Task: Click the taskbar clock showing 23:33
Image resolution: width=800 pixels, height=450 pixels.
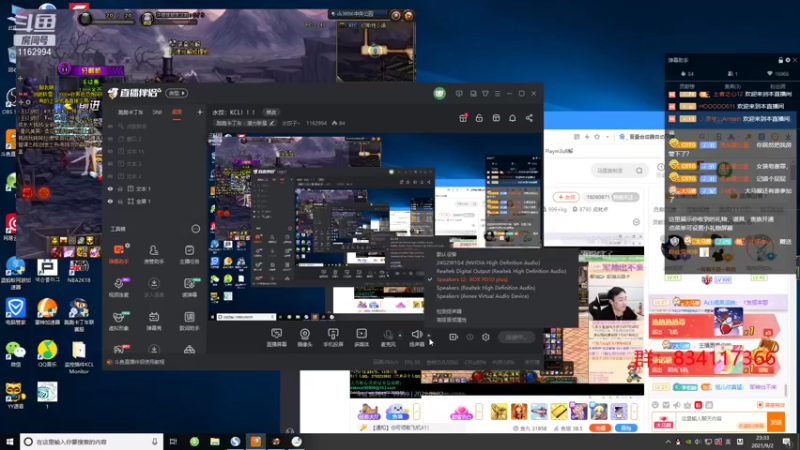Action: (762, 441)
